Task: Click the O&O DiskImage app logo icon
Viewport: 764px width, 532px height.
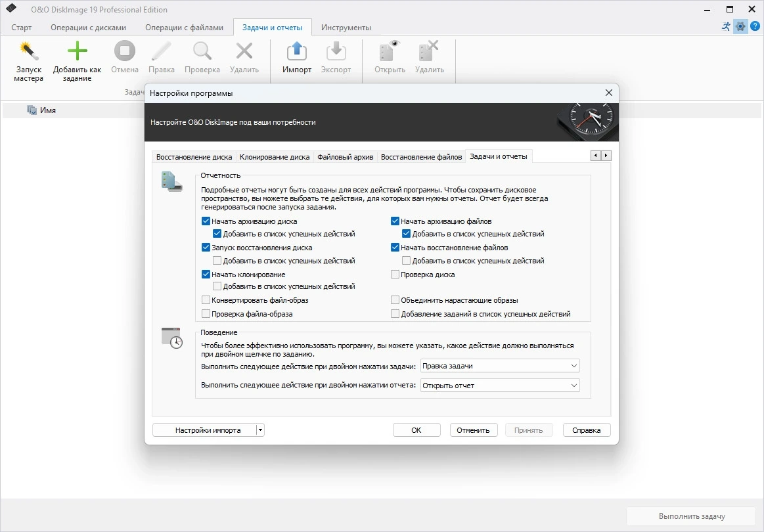Action: click(x=11, y=9)
